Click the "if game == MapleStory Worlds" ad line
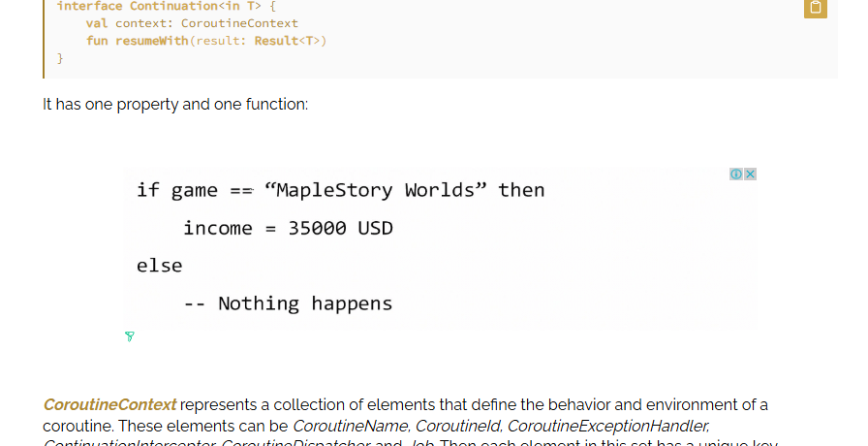 click(340, 190)
